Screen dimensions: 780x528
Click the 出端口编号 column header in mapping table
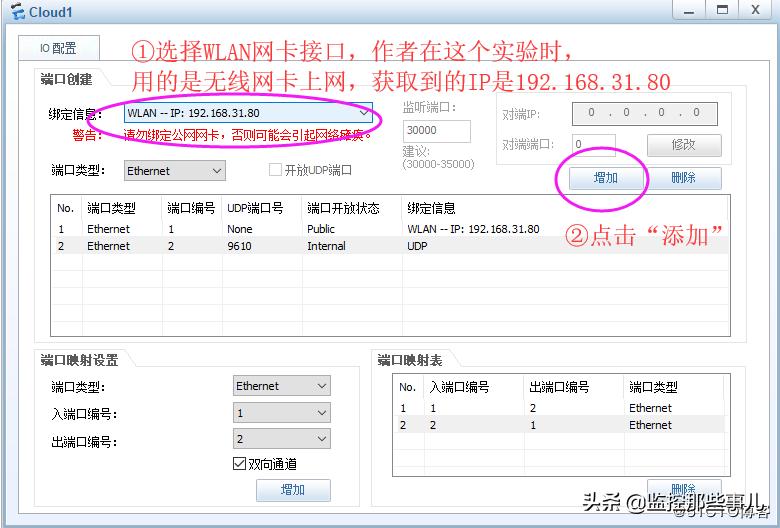tap(574, 387)
